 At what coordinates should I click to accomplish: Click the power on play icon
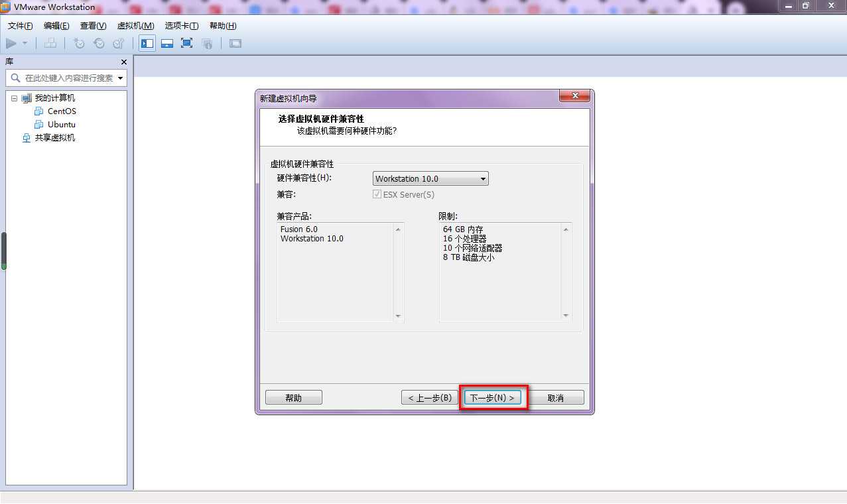[11, 43]
